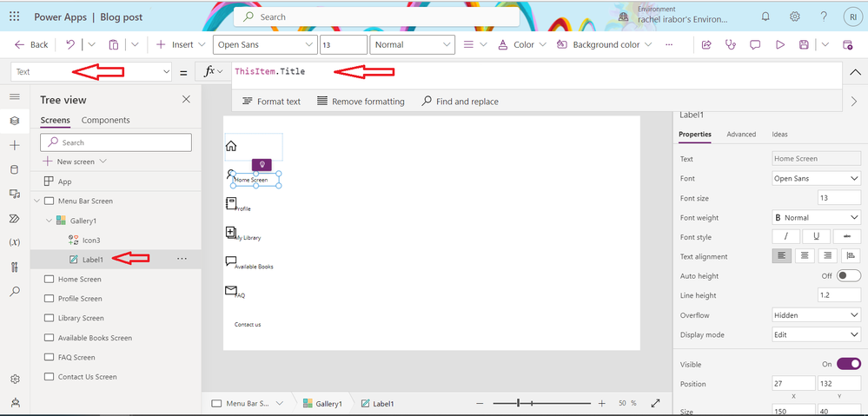Open the virtual agent icon at bottom of sidebar
Viewport: 868px width, 416px height.
tap(15, 403)
